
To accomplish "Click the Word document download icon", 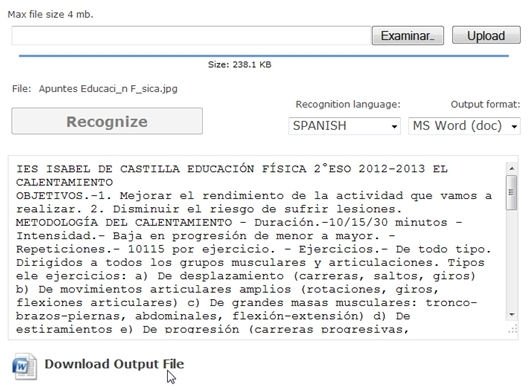I will (x=24, y=366).
